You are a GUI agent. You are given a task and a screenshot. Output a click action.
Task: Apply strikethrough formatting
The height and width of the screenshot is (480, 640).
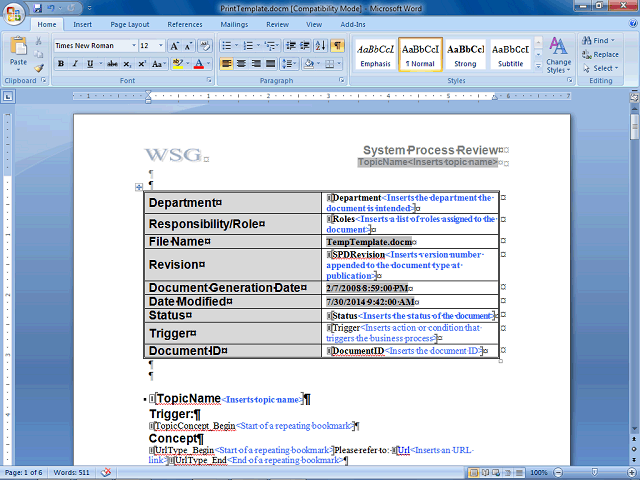[x=112, y=64]
